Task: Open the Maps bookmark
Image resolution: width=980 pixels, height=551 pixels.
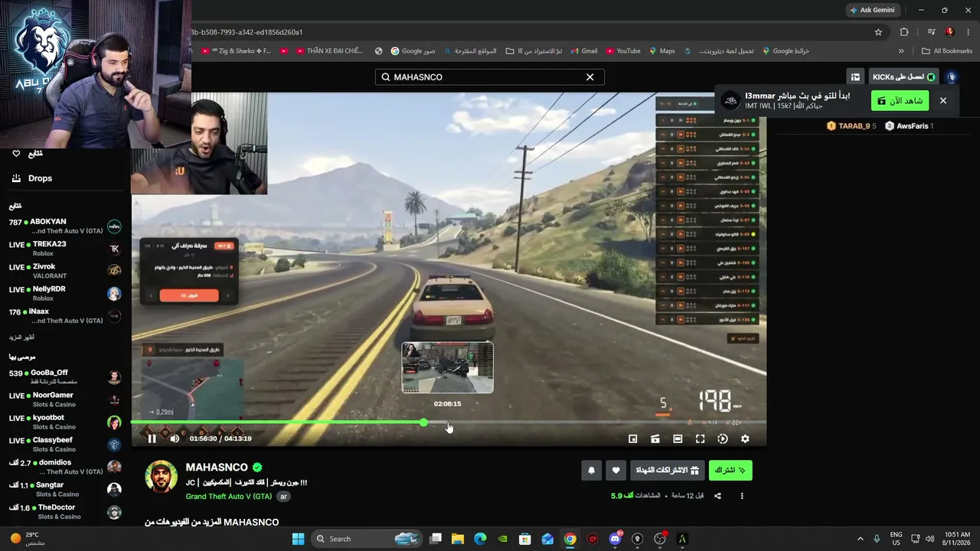Action: [x=662, y=51]
